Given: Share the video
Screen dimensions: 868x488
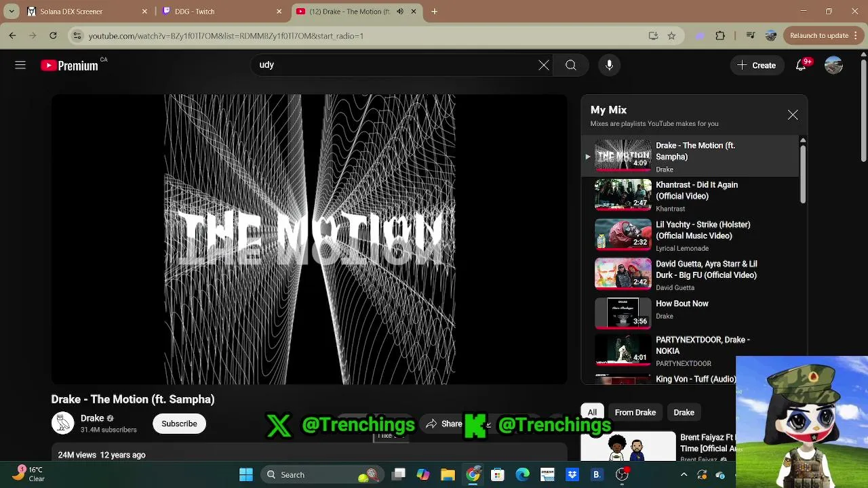Looking at the screenshot, I should click(x=444, y=424).
